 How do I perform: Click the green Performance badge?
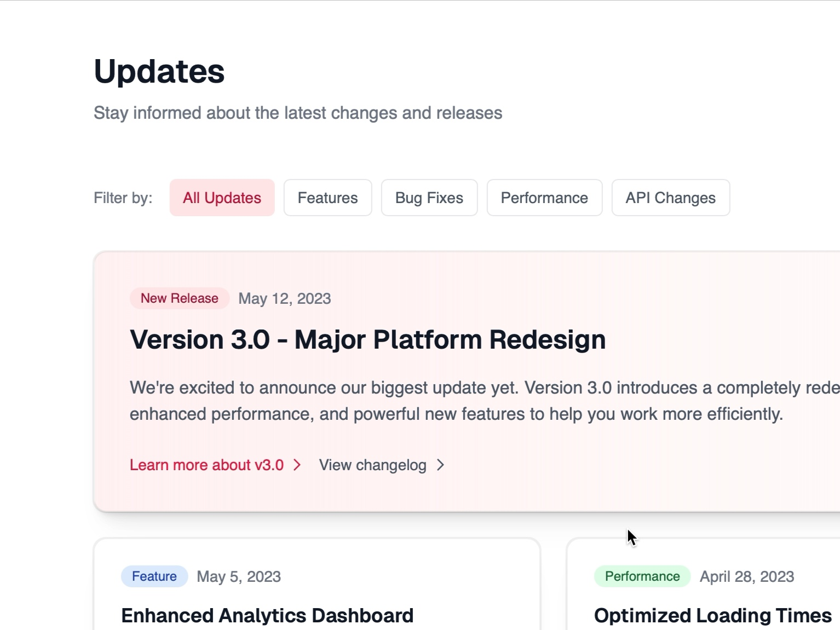[641, 576]
